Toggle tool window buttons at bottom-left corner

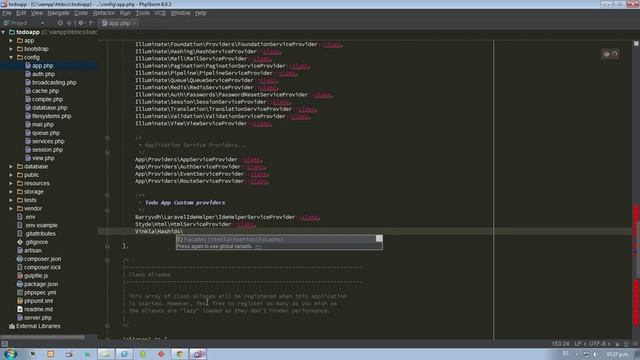coord(4,344)
